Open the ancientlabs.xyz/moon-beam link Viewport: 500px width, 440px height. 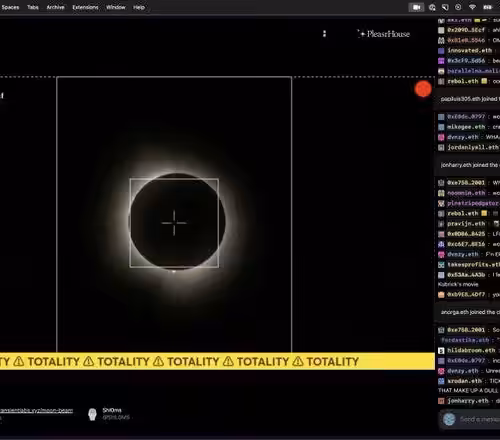click(36, 410)
